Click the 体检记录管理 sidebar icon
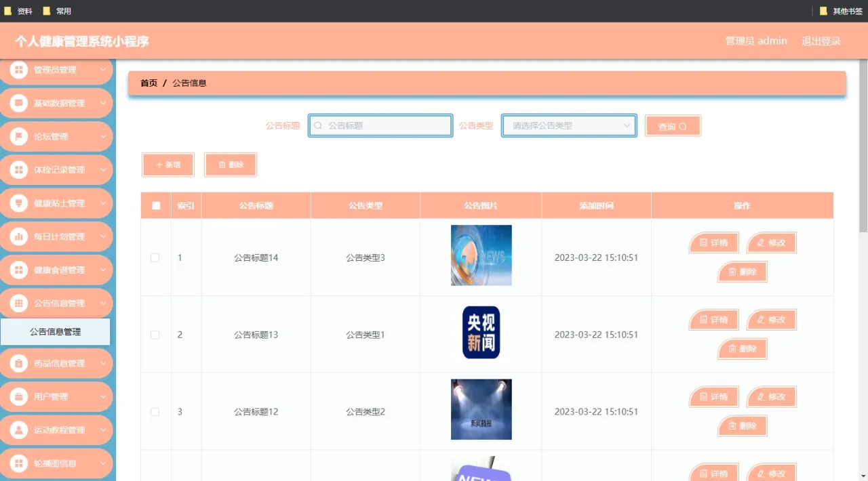The height and width of the screenshot is (481, 868). pos(18,169)
